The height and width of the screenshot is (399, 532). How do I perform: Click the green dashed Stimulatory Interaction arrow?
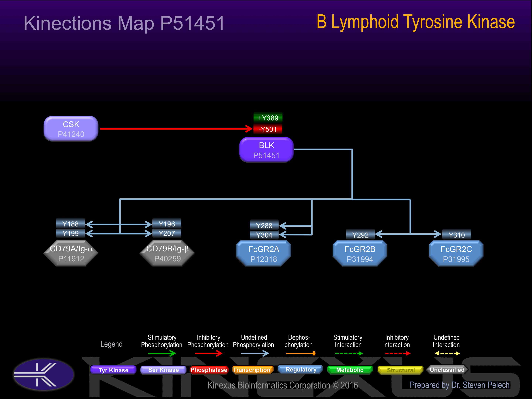[349, 353]
